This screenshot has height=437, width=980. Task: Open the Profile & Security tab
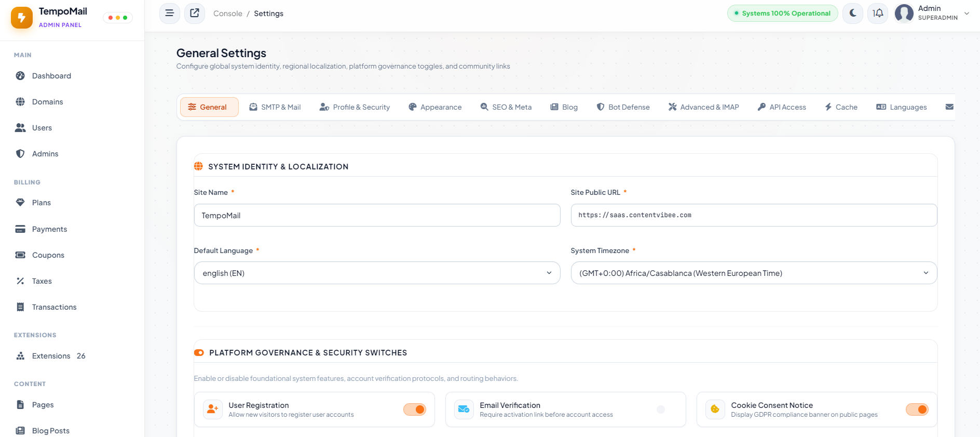(355, 107)
